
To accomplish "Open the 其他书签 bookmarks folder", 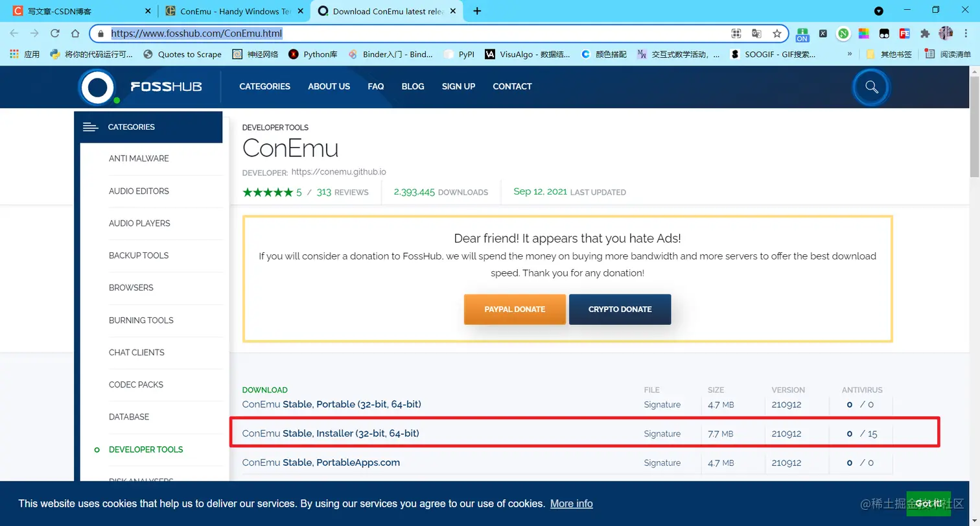I will pyautogui.click(x=889, y=54).
